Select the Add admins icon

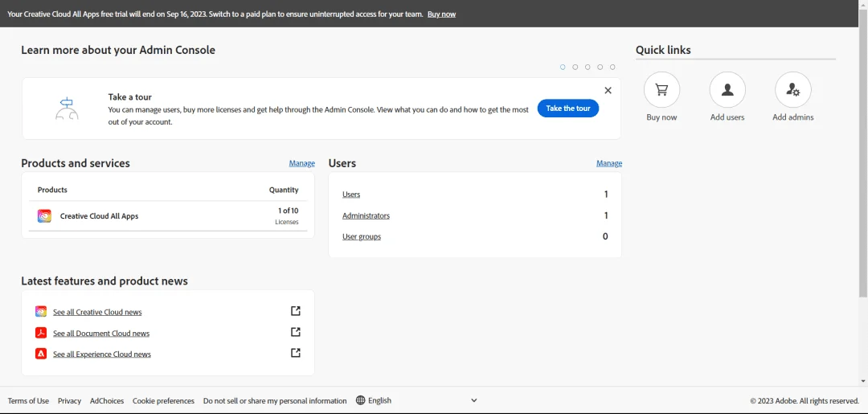(x=792, y=90)
